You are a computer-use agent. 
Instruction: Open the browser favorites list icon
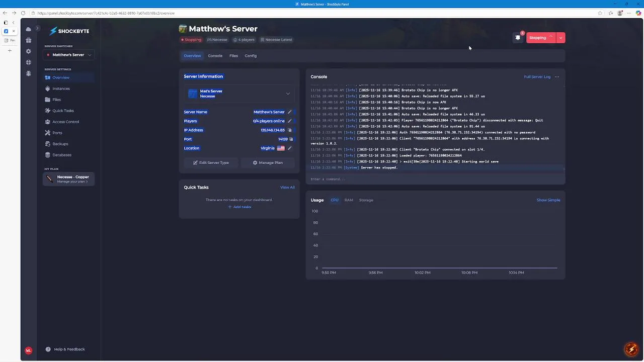(611, 13)
